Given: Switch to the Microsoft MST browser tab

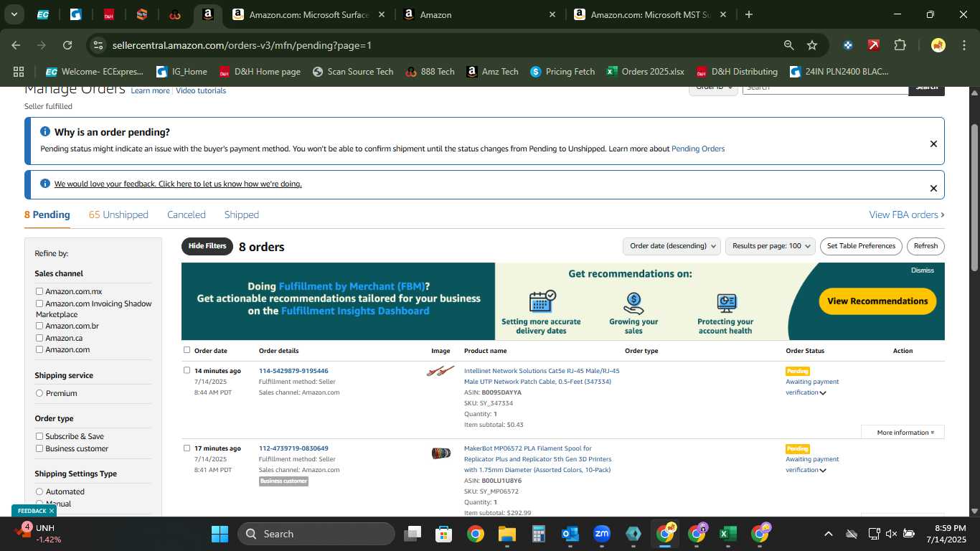Looking at the screenshot, I should [650, 14].
